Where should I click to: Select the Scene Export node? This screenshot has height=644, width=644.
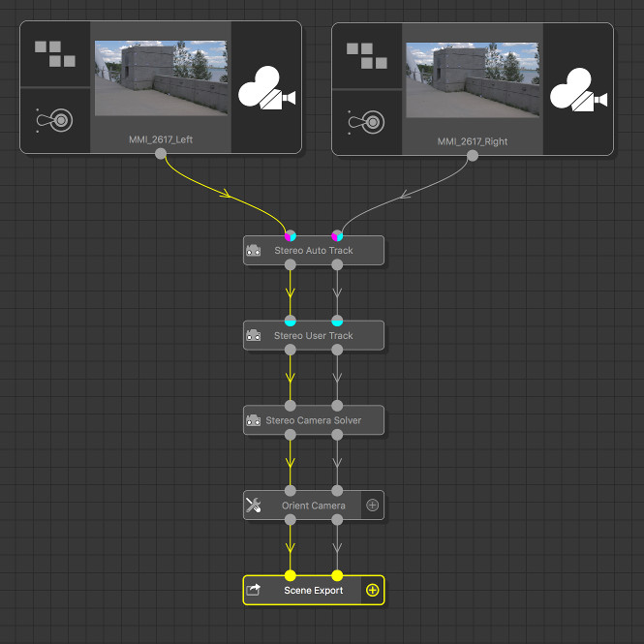tap(314, 590)
